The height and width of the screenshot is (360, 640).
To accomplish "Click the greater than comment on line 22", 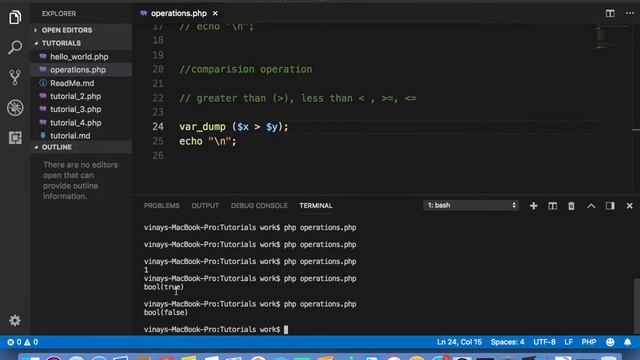I will (298, 98).
